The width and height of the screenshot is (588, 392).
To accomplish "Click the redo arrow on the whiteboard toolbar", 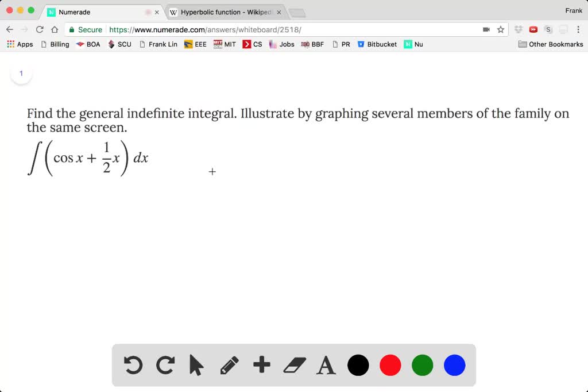I will (165, 364).
